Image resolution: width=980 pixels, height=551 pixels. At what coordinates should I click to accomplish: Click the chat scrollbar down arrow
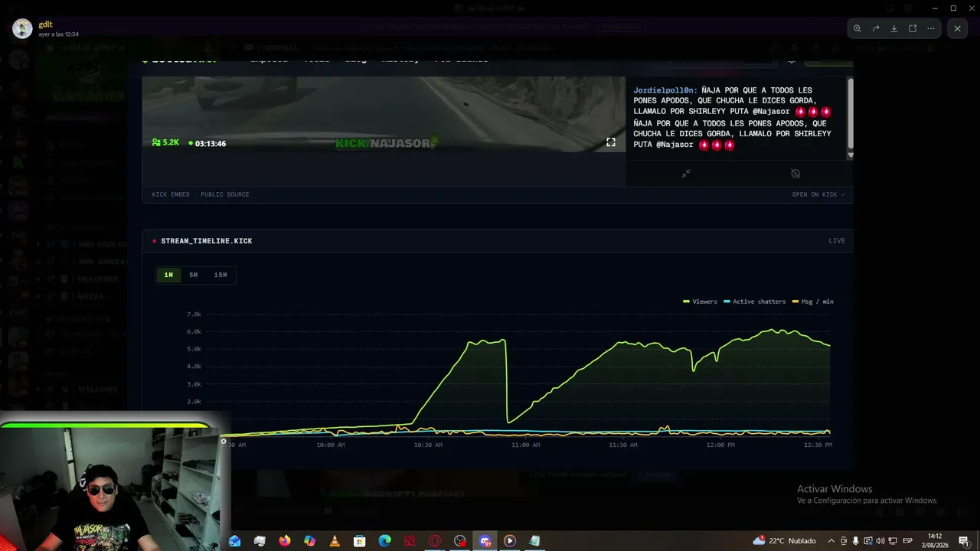pyautogui.click(x=850, y=155)
